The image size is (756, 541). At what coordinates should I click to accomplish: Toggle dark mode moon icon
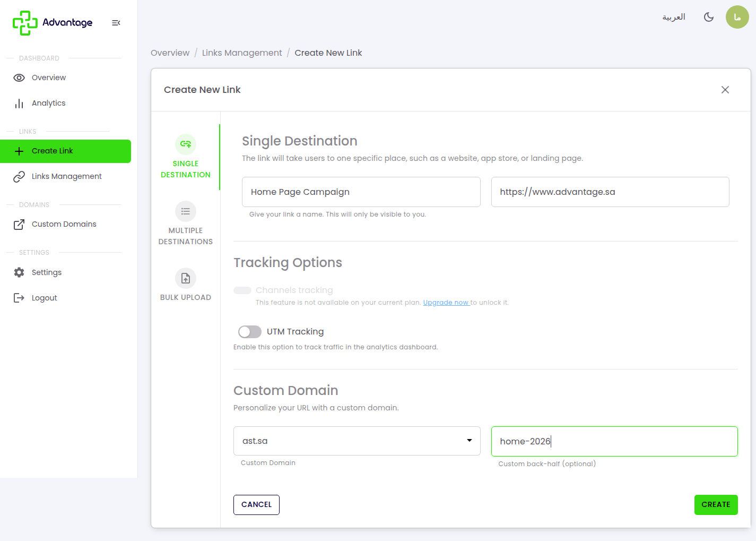coord(709,17)
